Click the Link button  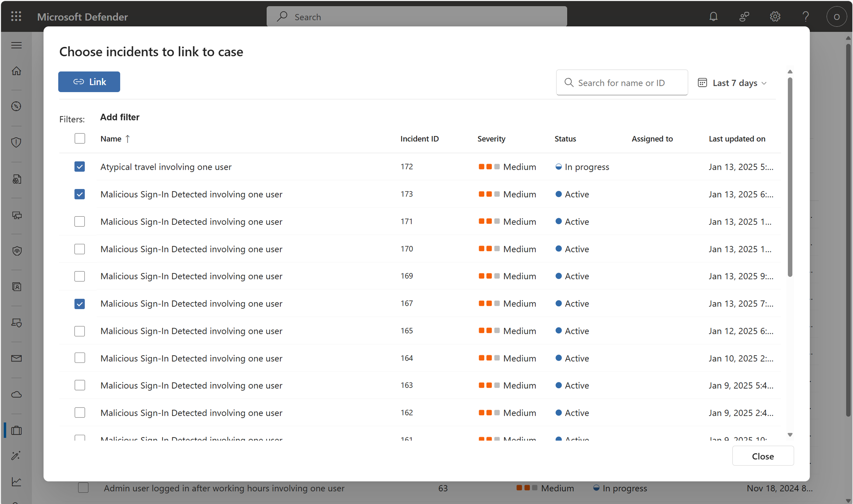[x=89, y=82]
